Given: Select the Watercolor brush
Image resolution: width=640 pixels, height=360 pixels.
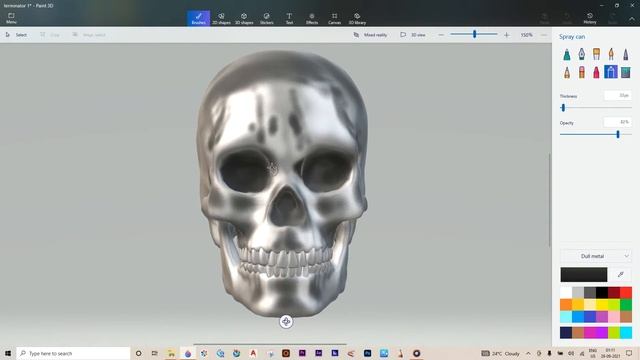Looking at the screenshot, I should (x=611, y=54).
